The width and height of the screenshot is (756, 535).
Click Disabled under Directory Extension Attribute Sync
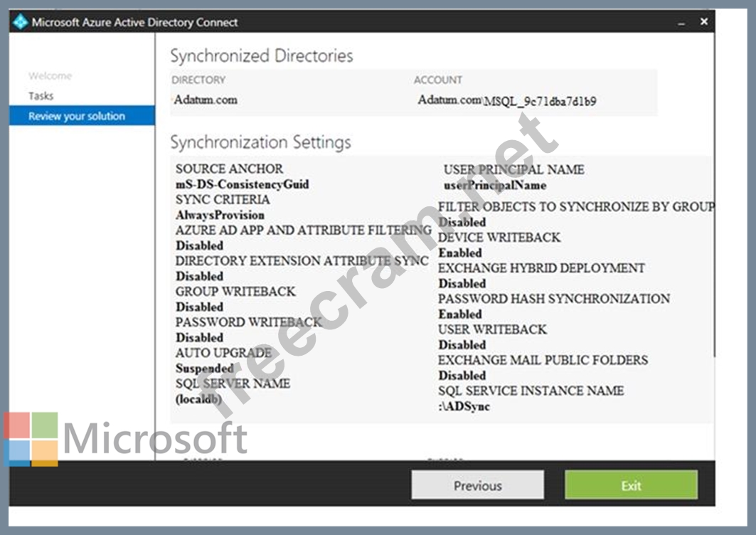tap(199, 277)
